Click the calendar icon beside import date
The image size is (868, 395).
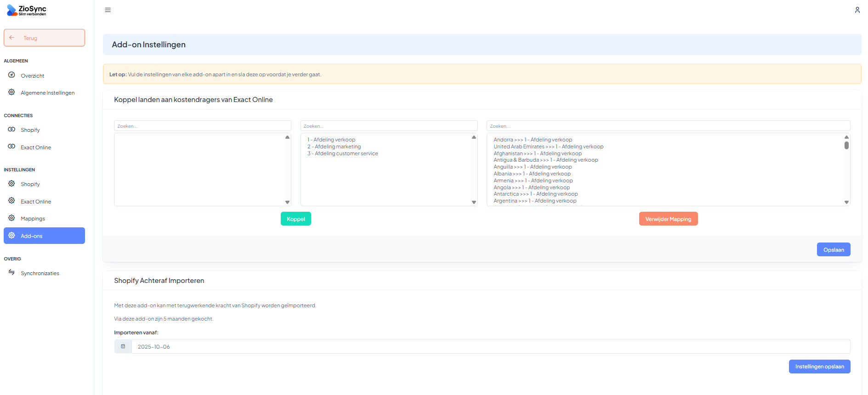point(123,346)
